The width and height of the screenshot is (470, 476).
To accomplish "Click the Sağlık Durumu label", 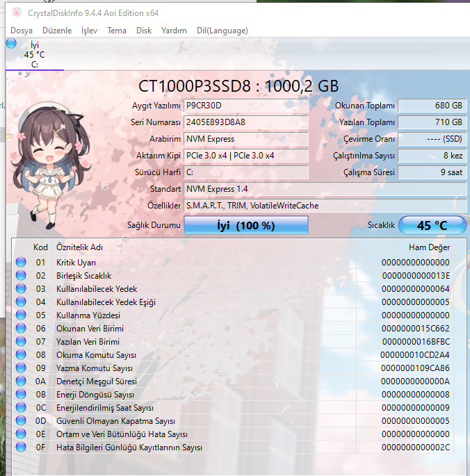I will pos(154,225).
